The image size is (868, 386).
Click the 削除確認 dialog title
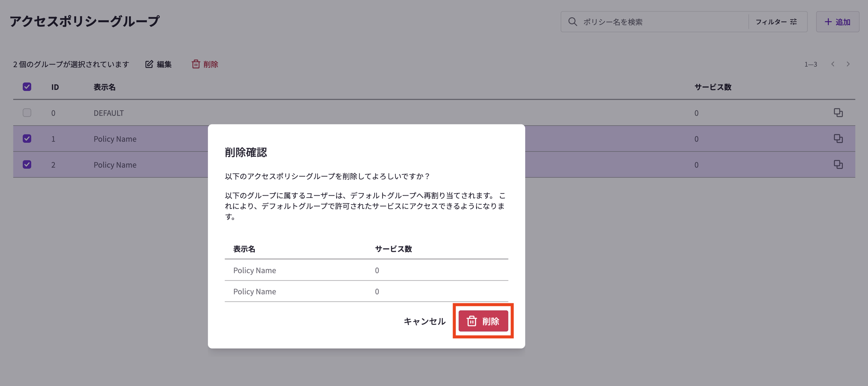(246, 152)
